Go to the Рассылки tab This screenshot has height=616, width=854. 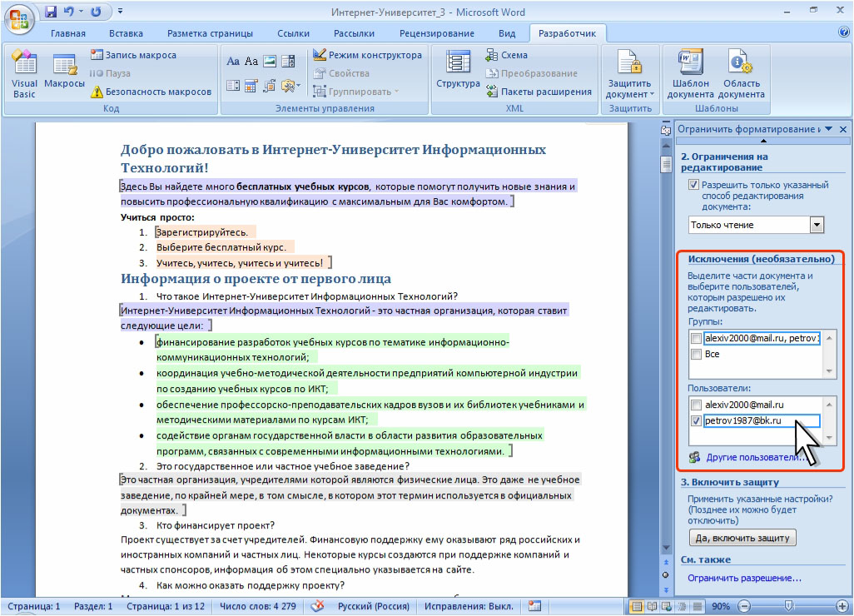(x=354, y=33)
